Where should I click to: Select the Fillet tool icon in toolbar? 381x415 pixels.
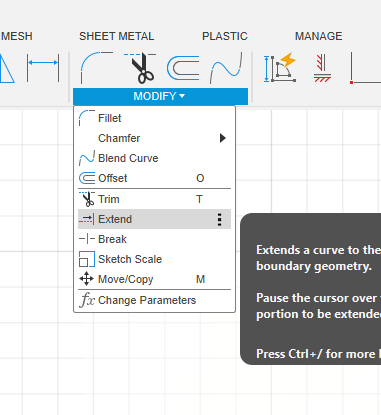point(97,68)
